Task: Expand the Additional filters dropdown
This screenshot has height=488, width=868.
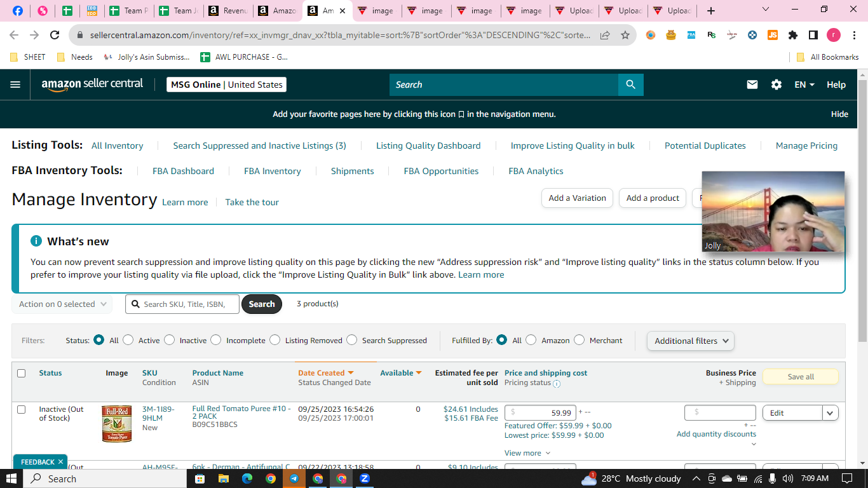Action: 691,341
